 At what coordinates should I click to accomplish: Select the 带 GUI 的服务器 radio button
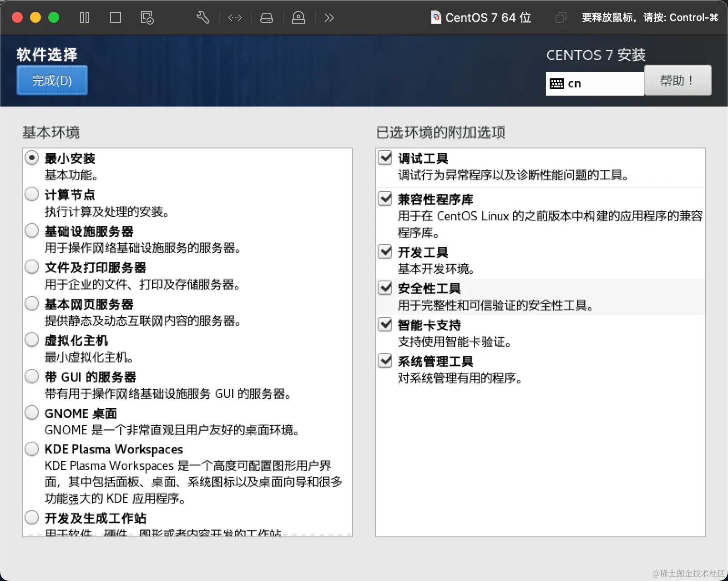32,377
